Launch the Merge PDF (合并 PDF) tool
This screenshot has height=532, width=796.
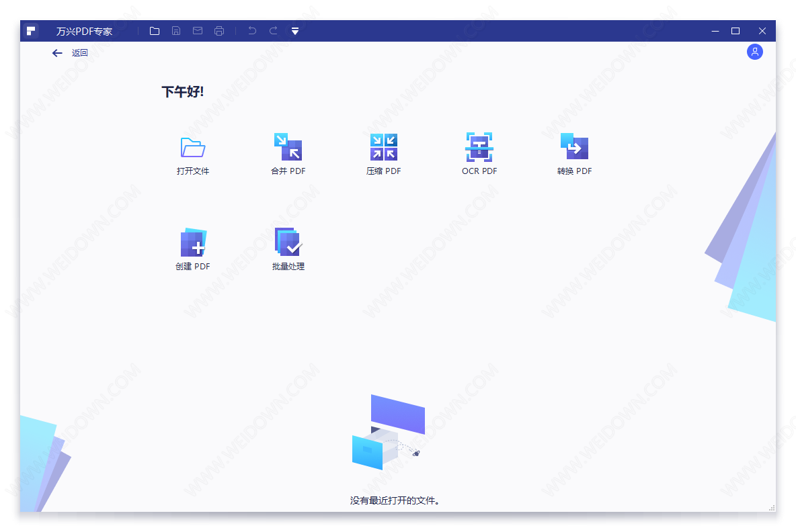(288, 147)
